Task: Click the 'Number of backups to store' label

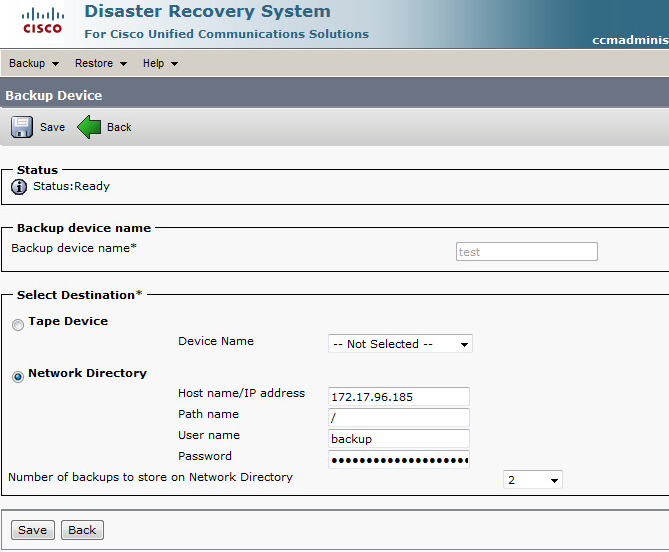Action: coord(151,477)
